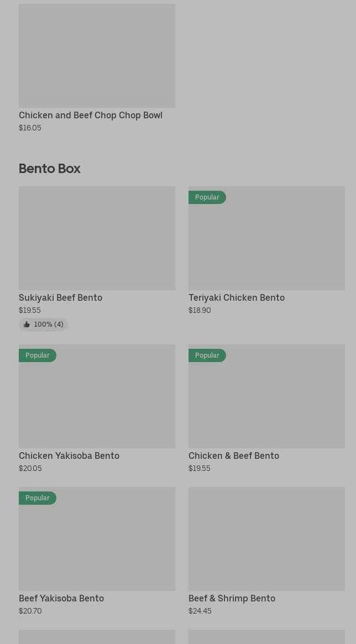Choose the Chicken Yakisoba Bento name
The width and height of the screenshot is (356, 644).
point(69,456)
